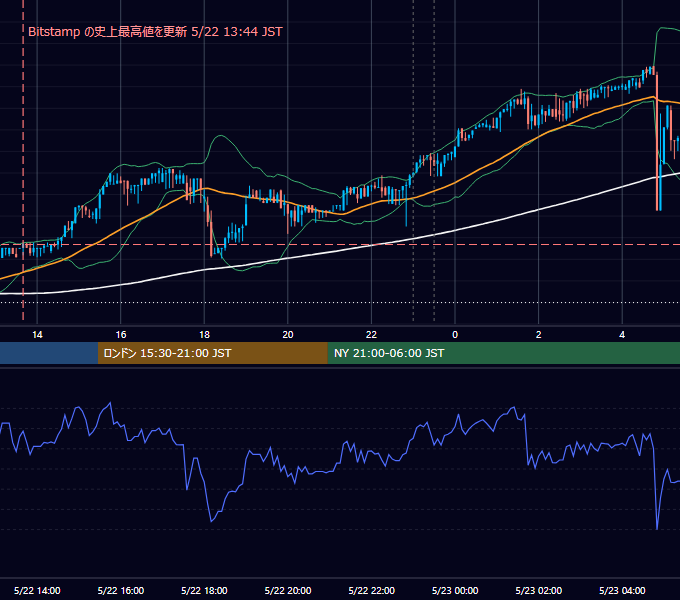Click the Bitstamp all-time-high annotation text
This screenshot has height=600, width=680.
point(155,32)
